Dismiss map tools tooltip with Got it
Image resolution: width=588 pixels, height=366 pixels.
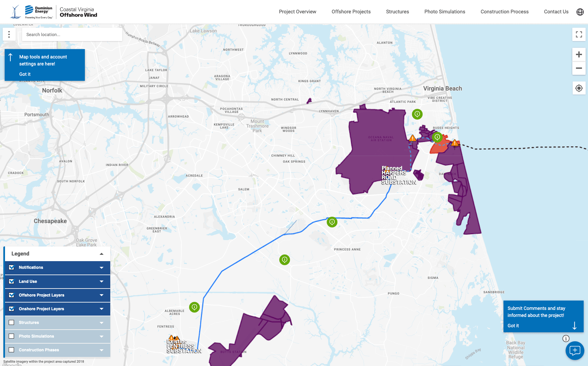click(x=25, y=74)
